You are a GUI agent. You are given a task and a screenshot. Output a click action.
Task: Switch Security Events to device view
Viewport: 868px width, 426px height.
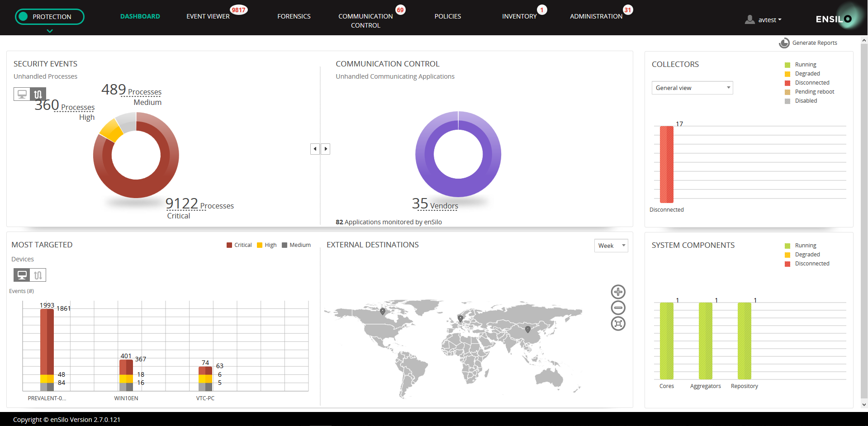pyautogui.click(x=22, y=94)
